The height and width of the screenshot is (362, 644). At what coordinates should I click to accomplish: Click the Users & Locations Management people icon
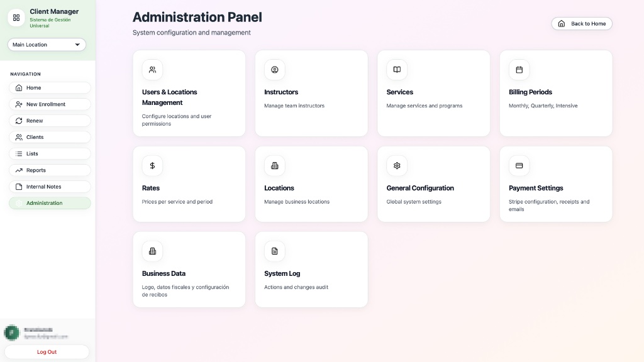point(152,70)
